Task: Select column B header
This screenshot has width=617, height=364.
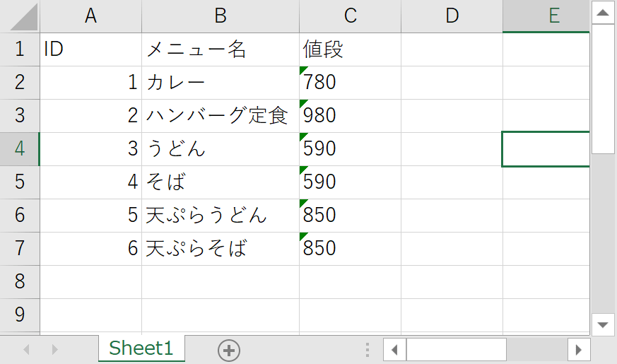Action: 220,16
